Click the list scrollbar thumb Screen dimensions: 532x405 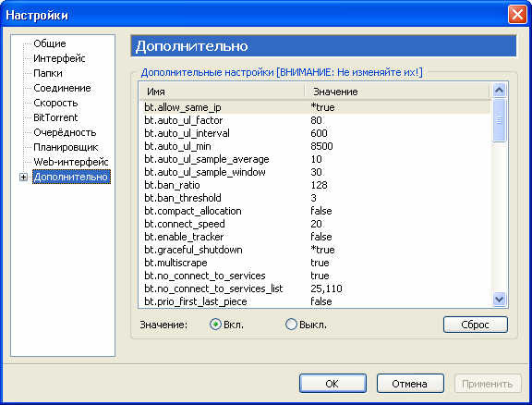pyautogui.click(x=499, y=120)
